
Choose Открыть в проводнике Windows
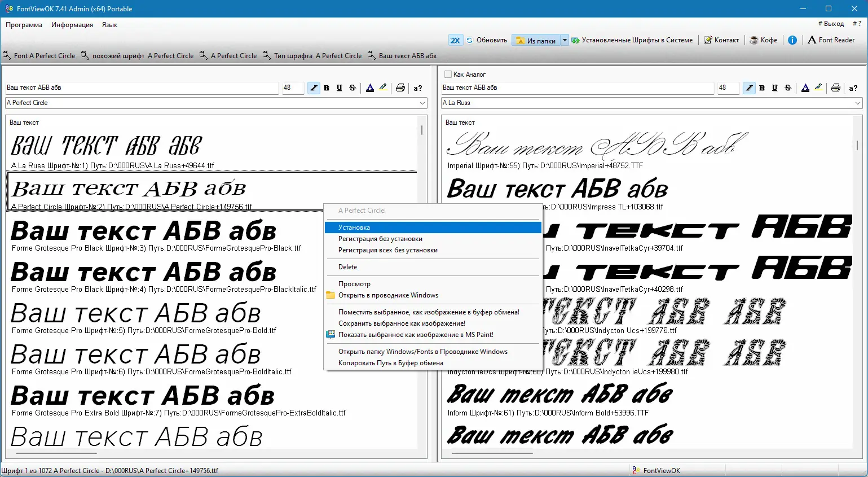click(433, 295)
